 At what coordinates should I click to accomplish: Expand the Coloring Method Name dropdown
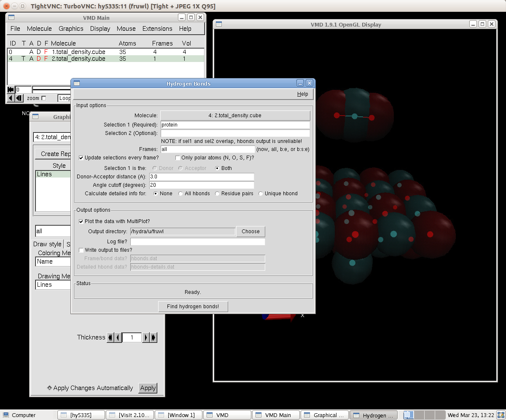[53, 261]
